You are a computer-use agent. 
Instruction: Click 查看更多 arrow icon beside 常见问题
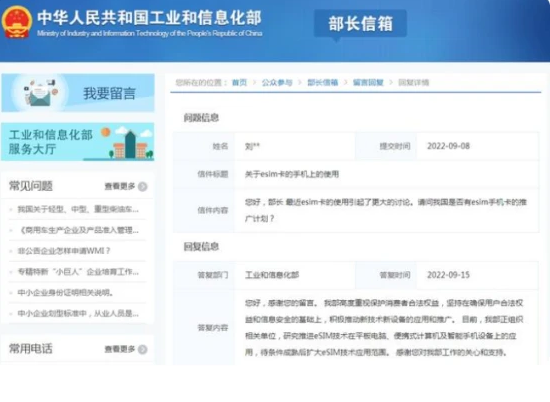pyautogui.click(x=142, y=187)
